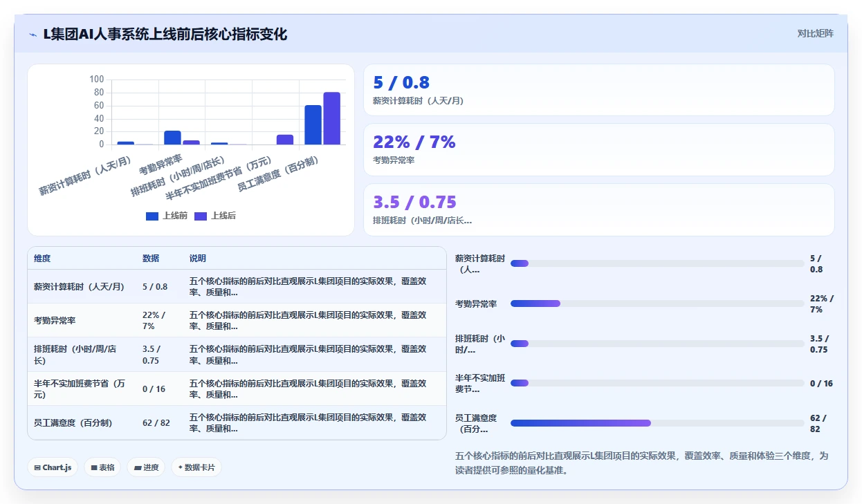Select the 3.5 / 0.75 data card
This screenshot has height=504, width=862.
599,209
